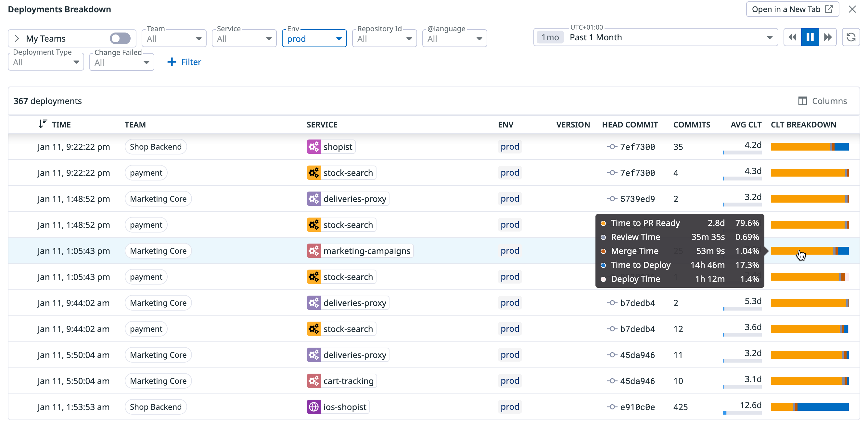Click the shopist service icon

(313, 147)
